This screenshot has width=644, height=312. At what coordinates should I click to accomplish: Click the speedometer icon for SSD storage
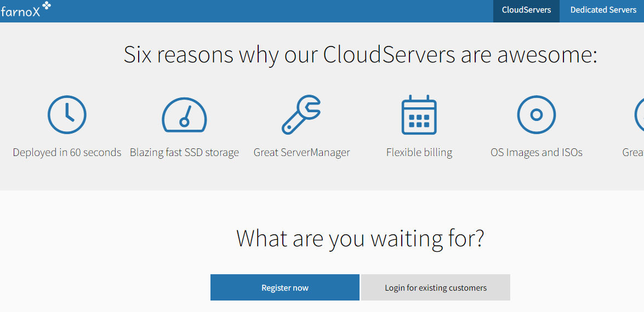tap(184, 115)
